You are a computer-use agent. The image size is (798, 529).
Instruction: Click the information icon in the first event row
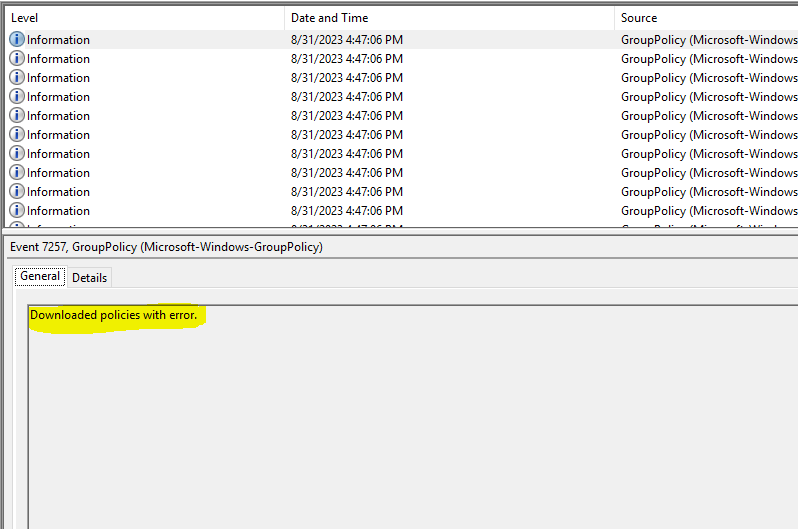(17, 40)
